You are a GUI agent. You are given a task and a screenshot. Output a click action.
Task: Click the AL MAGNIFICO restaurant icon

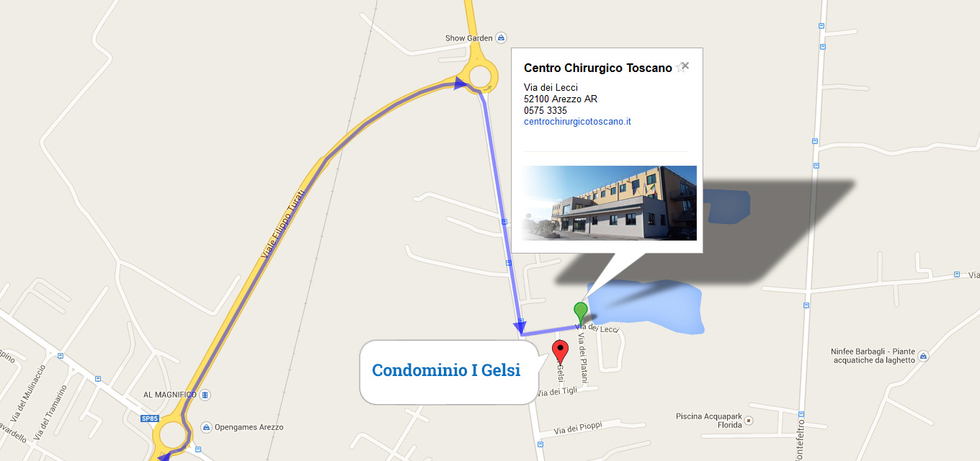point(206,395)
